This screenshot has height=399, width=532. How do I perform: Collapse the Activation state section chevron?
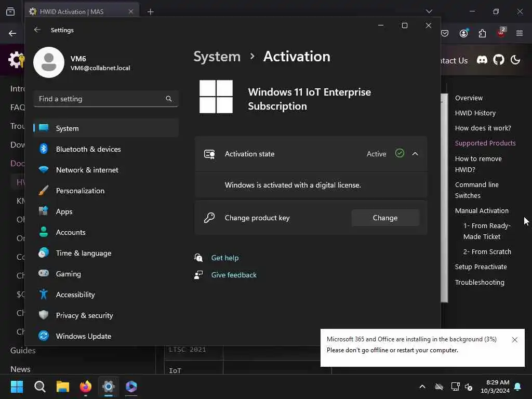tap(415, 154)
